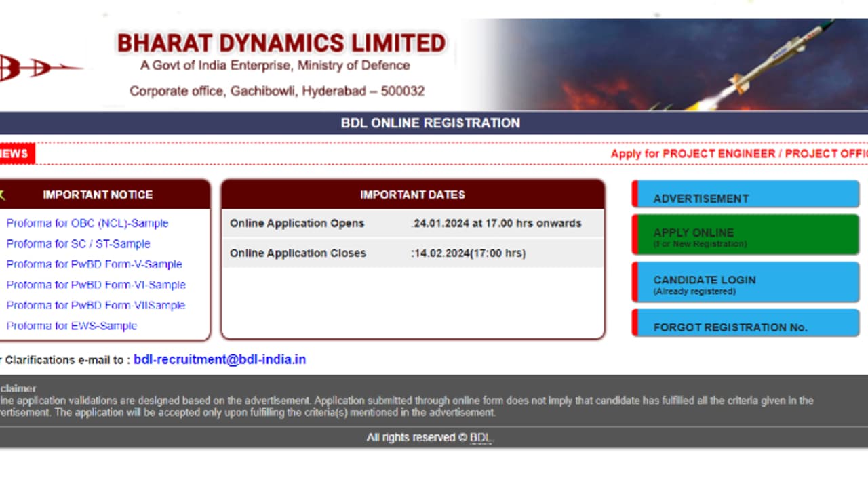Open Proforma for OBC (NCL)-Sample
The width and height of the screenshot is (868, 488).
point(87,224)
